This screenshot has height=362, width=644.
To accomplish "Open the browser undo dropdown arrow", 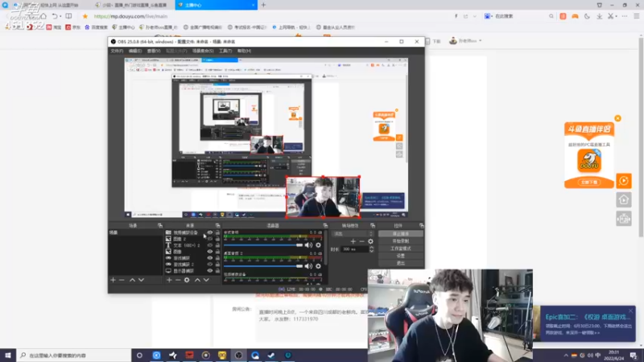I will 60,16.
